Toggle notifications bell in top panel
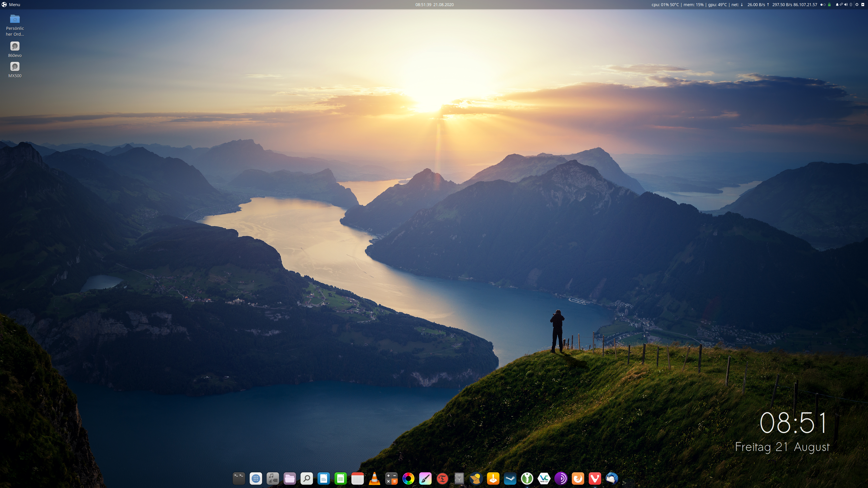The width and height of the screenshot is (868, 488). point(837,5)
